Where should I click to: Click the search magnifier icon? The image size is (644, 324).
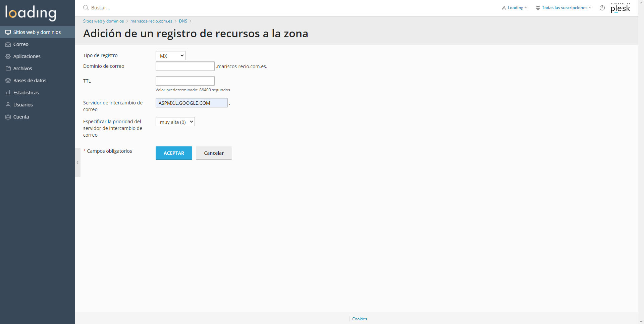[x=86, y=8]
